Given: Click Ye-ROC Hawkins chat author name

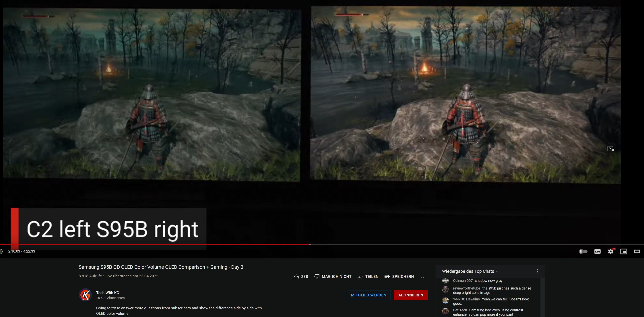Looking at the screenshot, I should coord(466,299).
